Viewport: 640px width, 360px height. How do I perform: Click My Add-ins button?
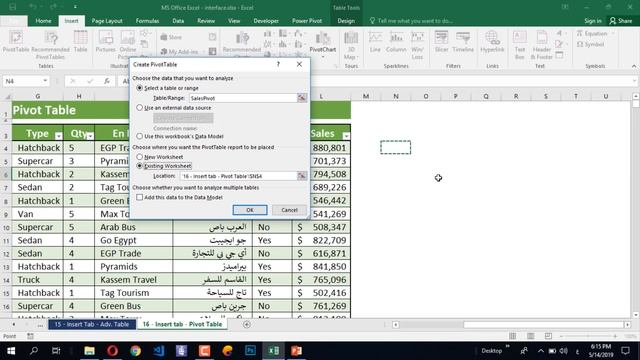pyautogui.click(x=178, y=52)
